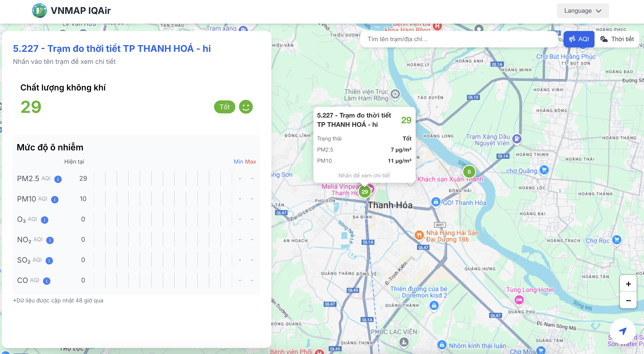644x354 pixels.
Task: Click "Nhấn để xem chi tiết" in popup
Action: [x=364, y=175]
